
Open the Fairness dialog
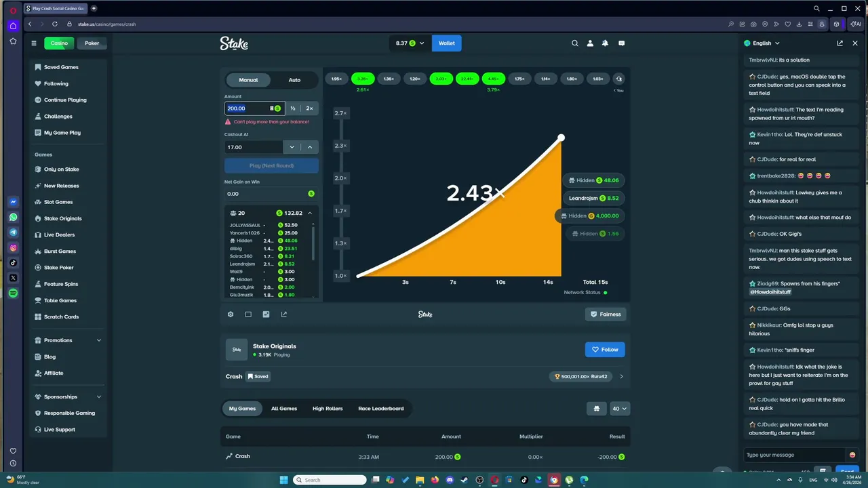click(605, 314)
